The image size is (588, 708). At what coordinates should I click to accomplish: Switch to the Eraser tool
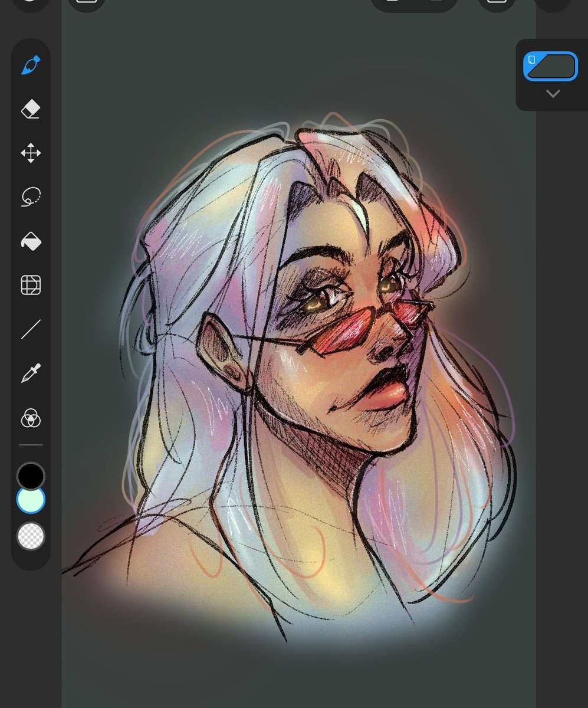click(31, 109)
